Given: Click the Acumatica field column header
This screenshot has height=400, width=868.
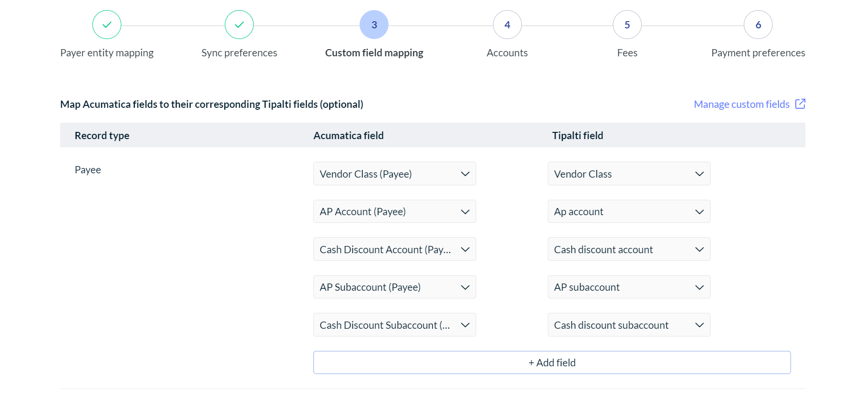Looking at the screenshot, I should 349,136.
